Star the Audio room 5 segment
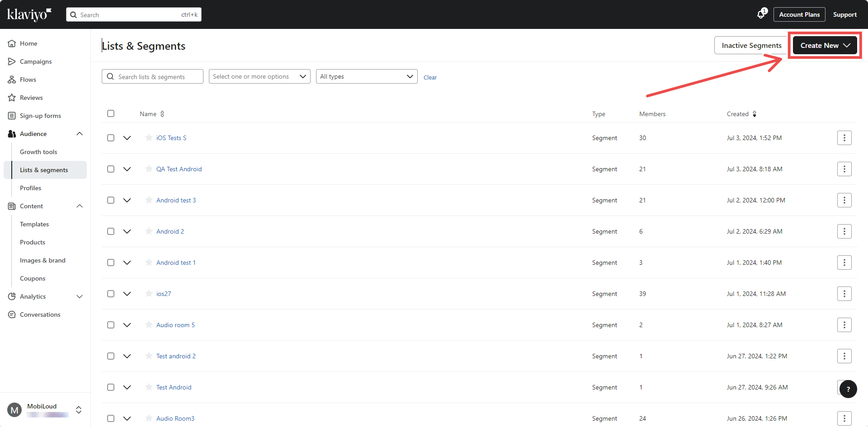 pyautogui.click(x=149, y=324)
